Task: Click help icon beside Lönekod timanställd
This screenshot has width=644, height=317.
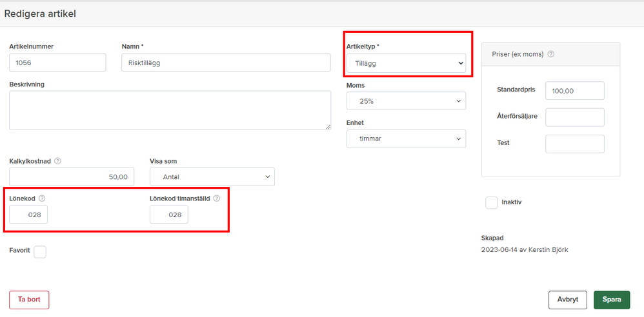Action: [217, 198]
